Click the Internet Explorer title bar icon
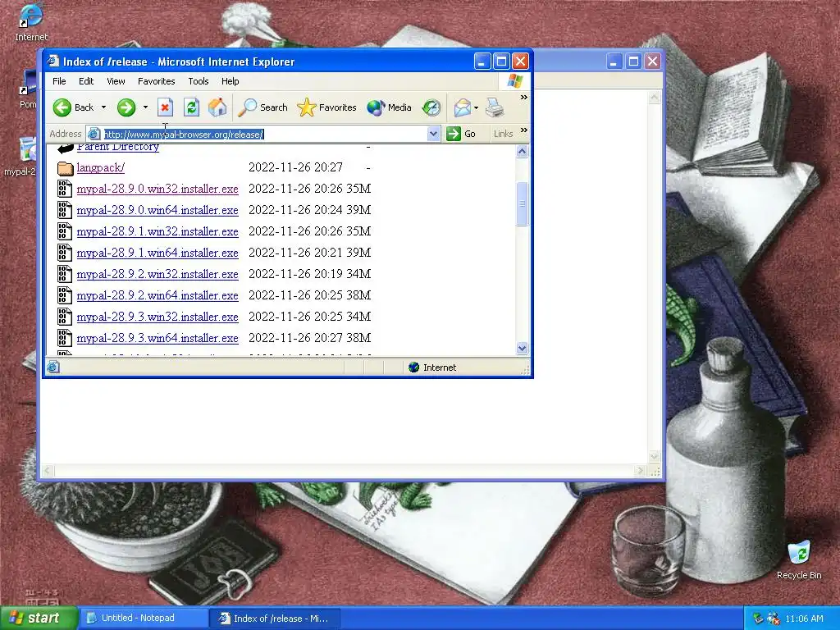The image size is (840, 630). click(53, 61)
